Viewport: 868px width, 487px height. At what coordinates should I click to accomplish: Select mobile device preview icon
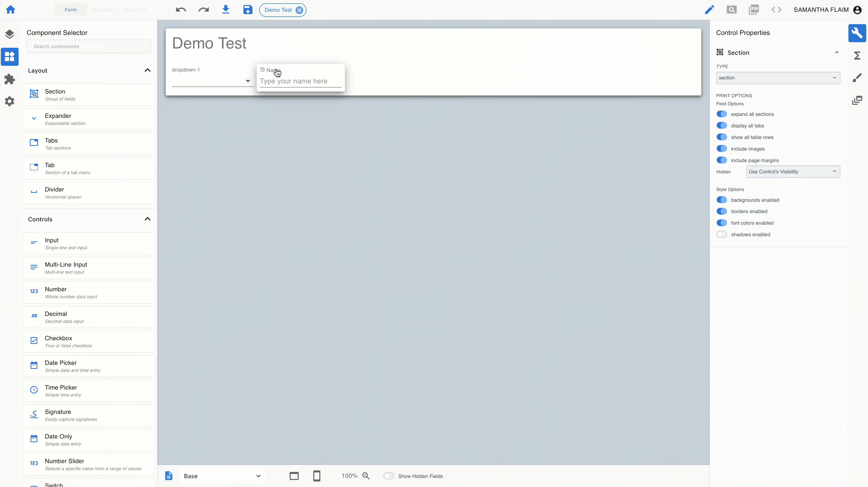[317, 476]
